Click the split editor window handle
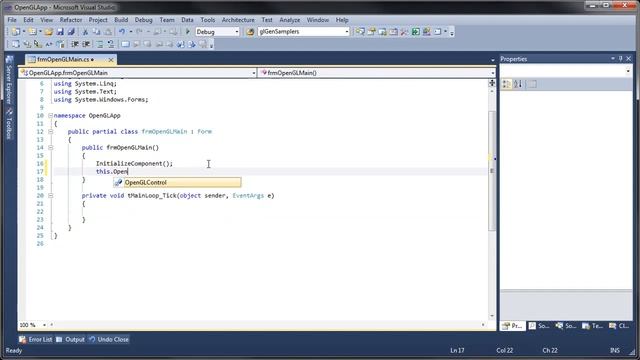The width and height of the screenshot is (640, 360). pos(492,83)
